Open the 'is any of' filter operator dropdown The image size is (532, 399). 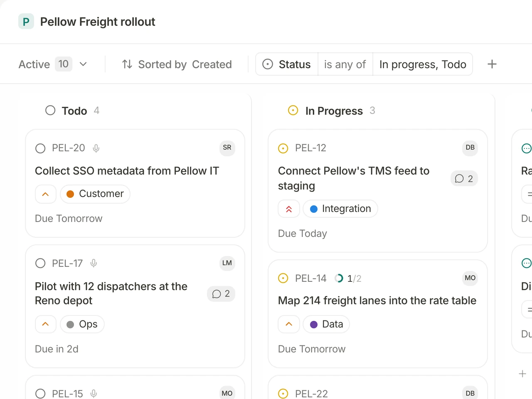pos(345,64)
